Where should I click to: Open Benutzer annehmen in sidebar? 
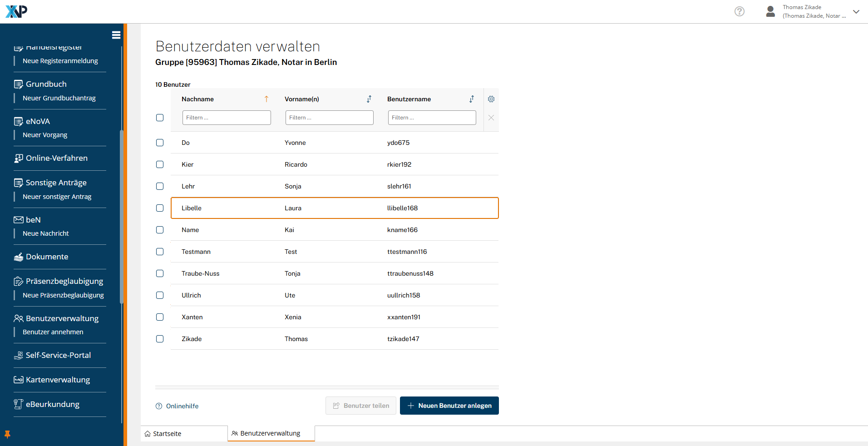(x=53, y=332)
